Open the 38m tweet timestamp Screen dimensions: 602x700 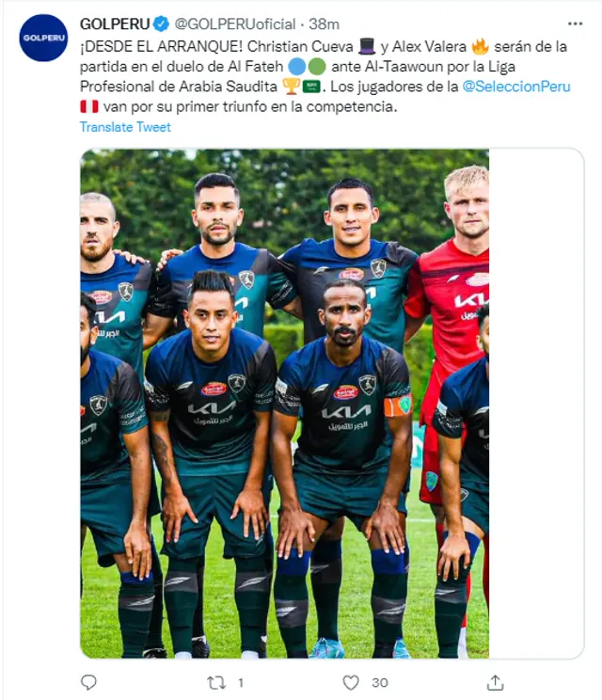324,24
